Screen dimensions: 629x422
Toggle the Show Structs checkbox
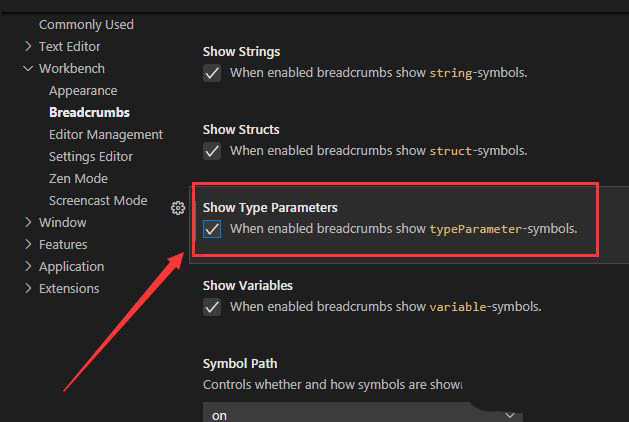(x=212, y=151)
